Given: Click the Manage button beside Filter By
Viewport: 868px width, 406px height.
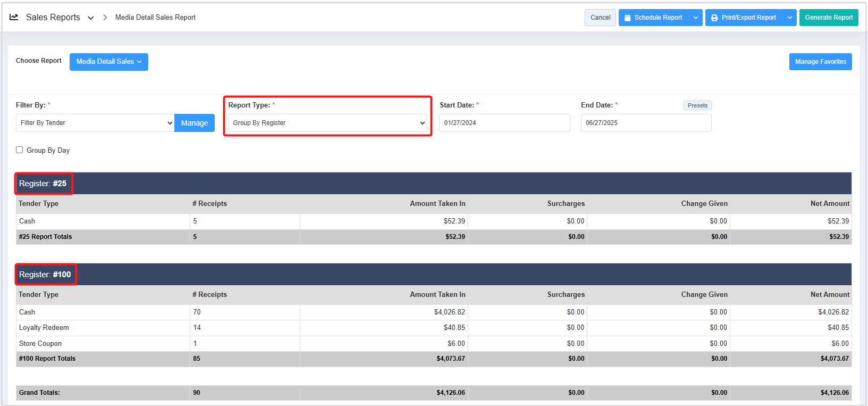Looking at the screenshot, I should point(195,123).
